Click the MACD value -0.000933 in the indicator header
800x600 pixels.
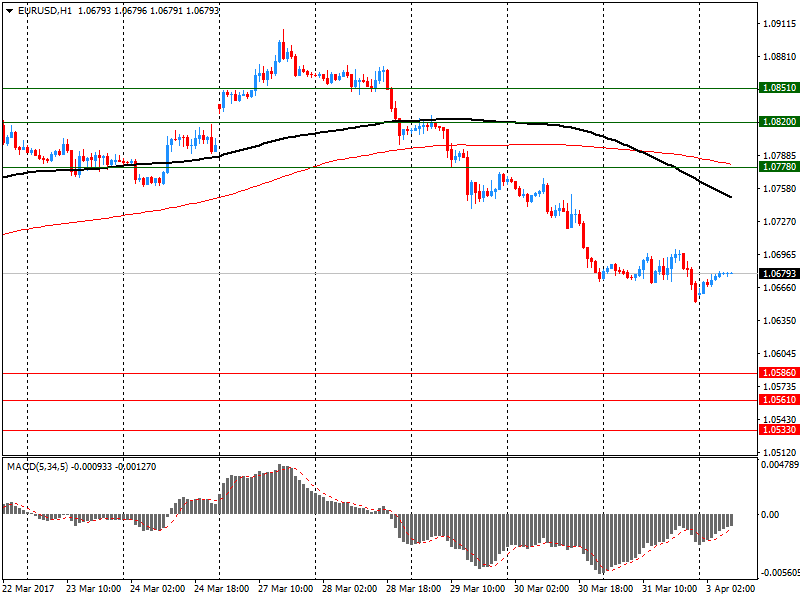91,467
